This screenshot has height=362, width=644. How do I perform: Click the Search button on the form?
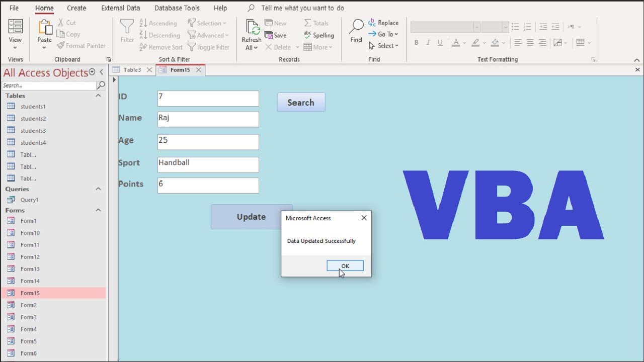coord(301,103)
